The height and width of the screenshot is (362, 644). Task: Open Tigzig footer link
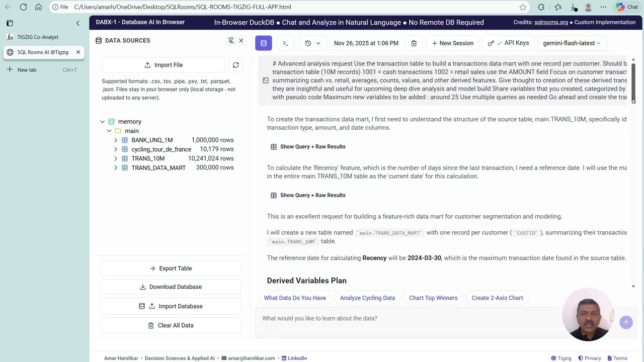click(x=561, y=358)
